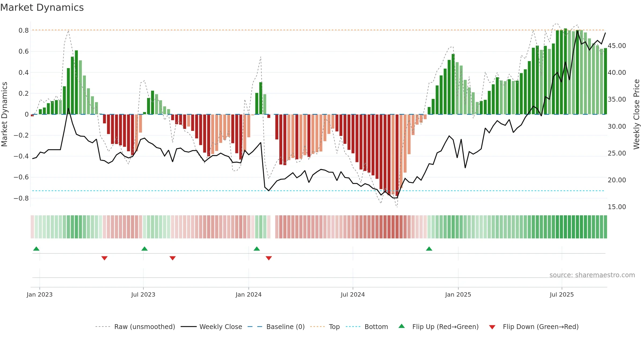
Task: Click the 45.00 price axis label
Action: tap(617, 46)
